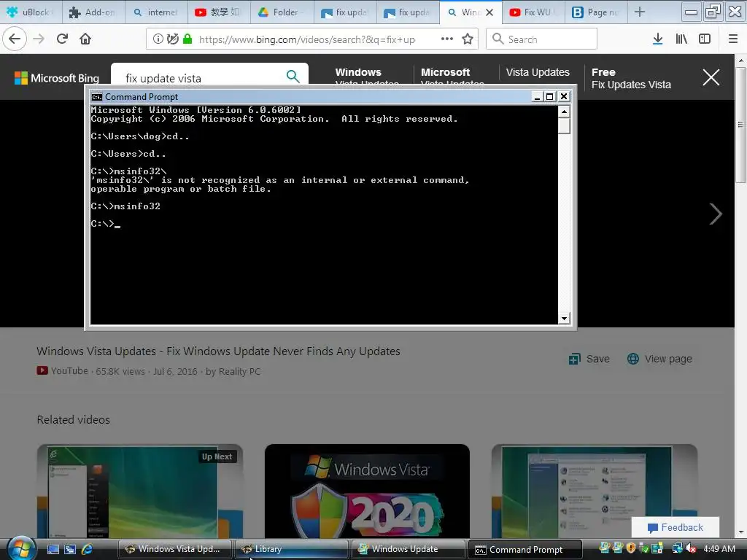Switch to the Page nu tab
747x560 pixels.
[x=596, y=12]
